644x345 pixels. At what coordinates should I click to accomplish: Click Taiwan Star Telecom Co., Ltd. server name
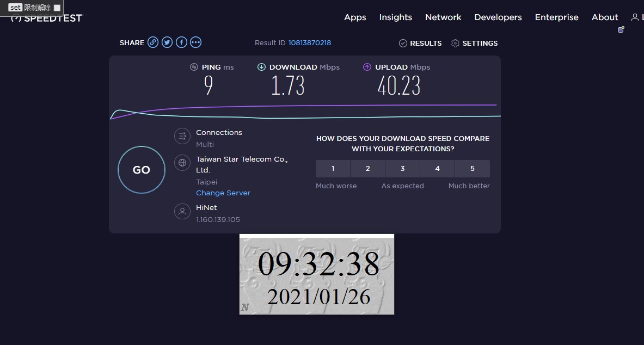pos(242,164)
